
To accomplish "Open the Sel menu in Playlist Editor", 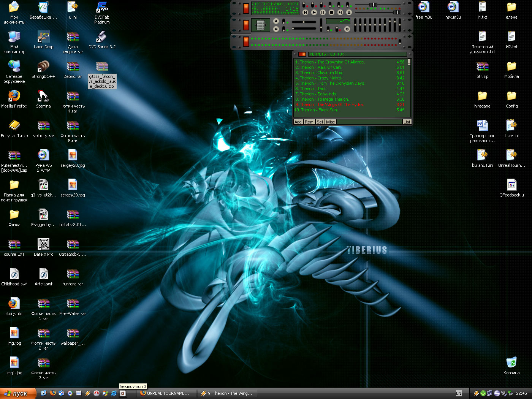I will [320, 122].
